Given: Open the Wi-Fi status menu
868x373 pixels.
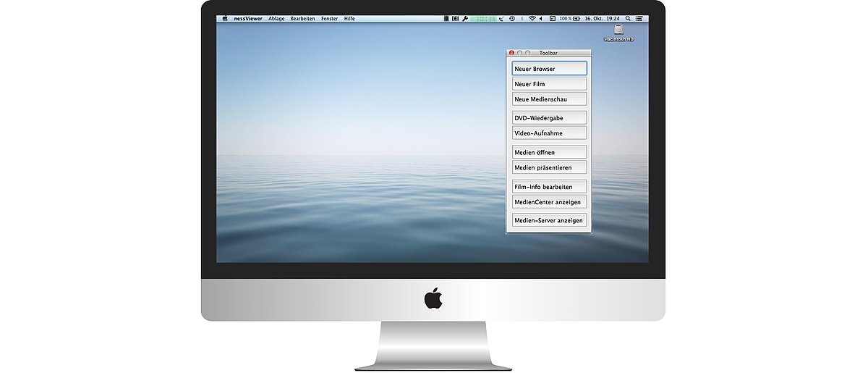Looking at the screenshot, I should (532, 18).
